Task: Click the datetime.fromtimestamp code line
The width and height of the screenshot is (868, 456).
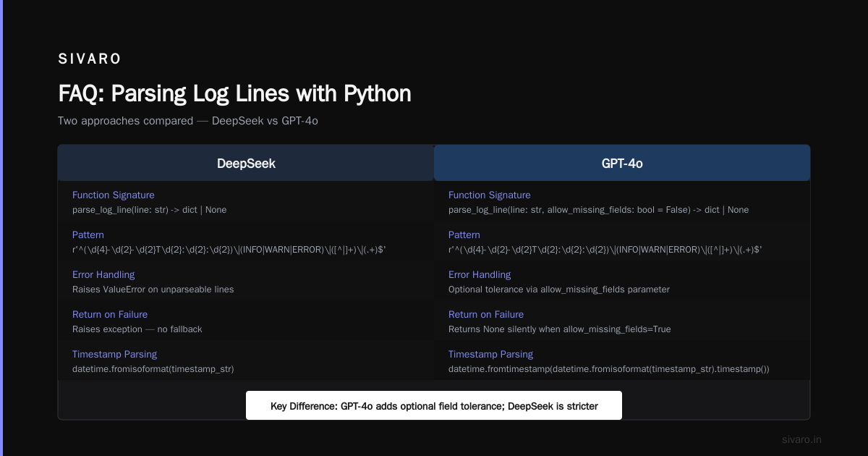Action: point(609,368)
